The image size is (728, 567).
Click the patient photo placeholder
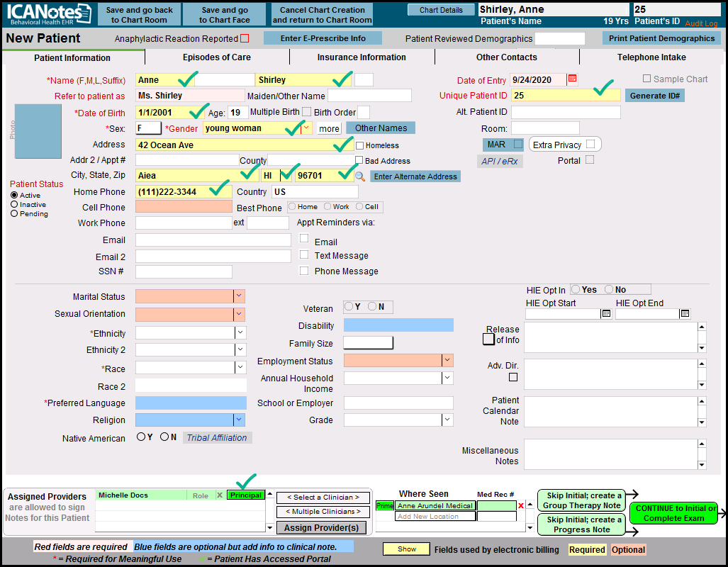(x=38, y=131)
